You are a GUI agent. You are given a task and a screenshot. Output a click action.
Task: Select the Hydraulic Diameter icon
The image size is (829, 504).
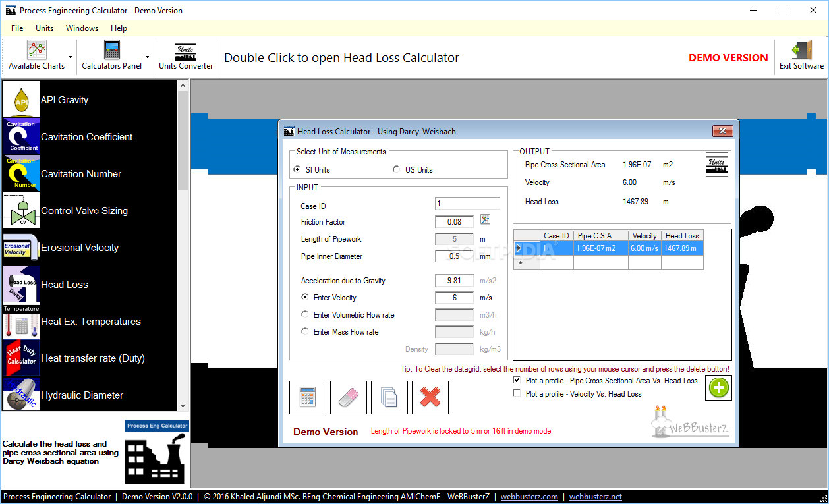22,394
